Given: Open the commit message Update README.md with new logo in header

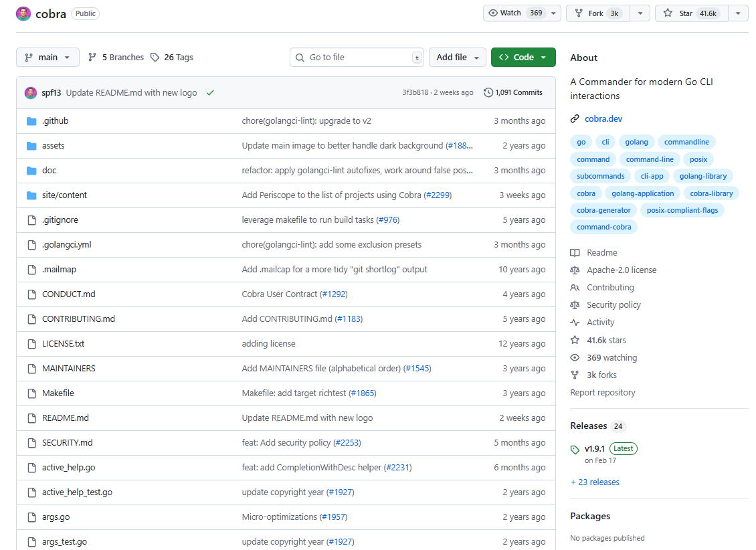Looking at the screenshot, I should (131, 92).
